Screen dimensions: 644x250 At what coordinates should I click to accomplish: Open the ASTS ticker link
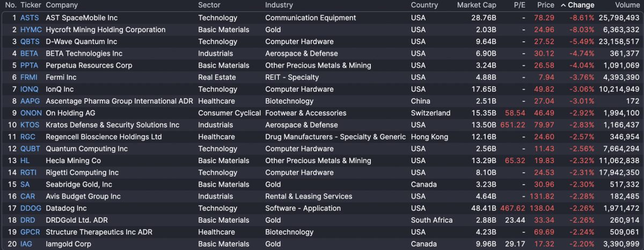pos(30,18)
